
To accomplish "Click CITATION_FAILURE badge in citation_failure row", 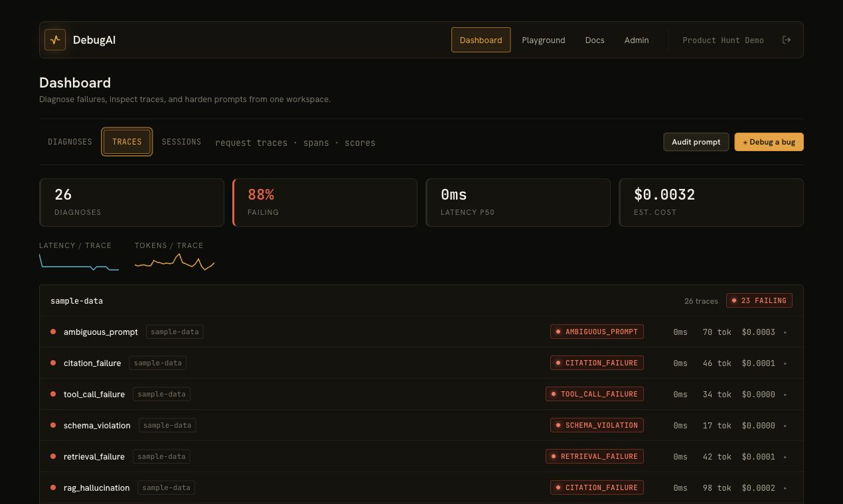I will [x=597, y=363].
